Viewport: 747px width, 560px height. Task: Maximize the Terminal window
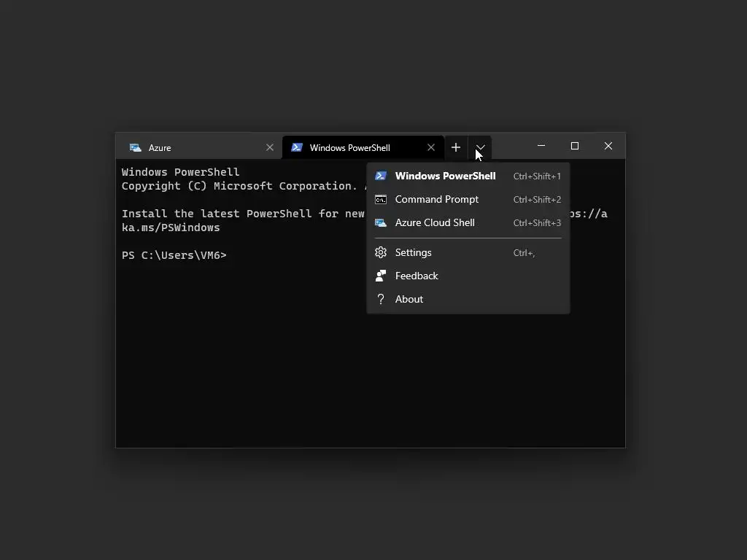pos(575,146)
